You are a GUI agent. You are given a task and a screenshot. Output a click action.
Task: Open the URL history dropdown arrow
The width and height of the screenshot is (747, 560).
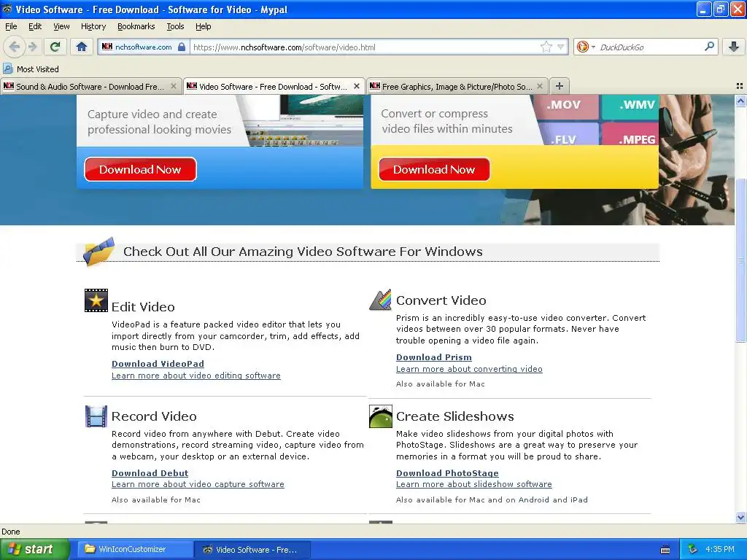coord(561,47)
